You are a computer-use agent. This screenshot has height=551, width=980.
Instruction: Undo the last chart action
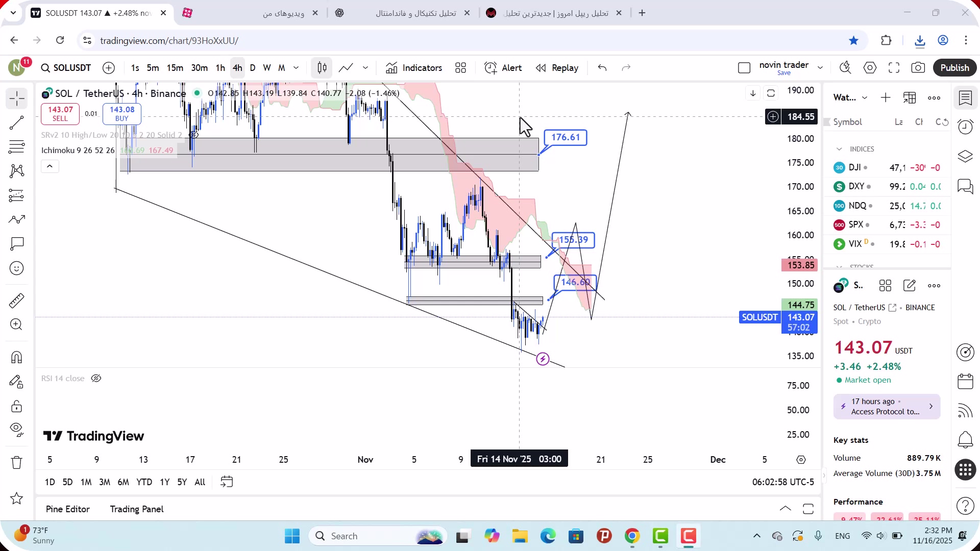(x=602, y=68)
